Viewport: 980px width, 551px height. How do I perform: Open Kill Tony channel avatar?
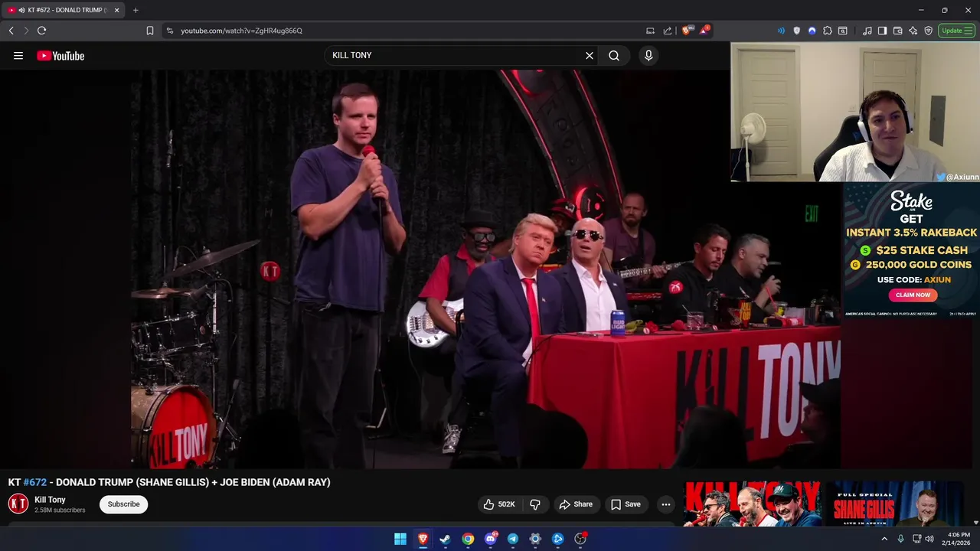18,504
